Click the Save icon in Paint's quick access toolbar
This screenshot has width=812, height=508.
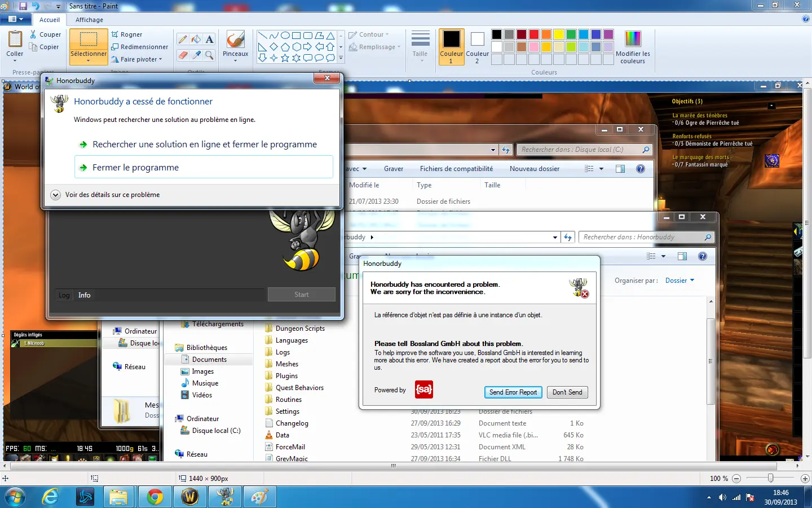point(23,6)
